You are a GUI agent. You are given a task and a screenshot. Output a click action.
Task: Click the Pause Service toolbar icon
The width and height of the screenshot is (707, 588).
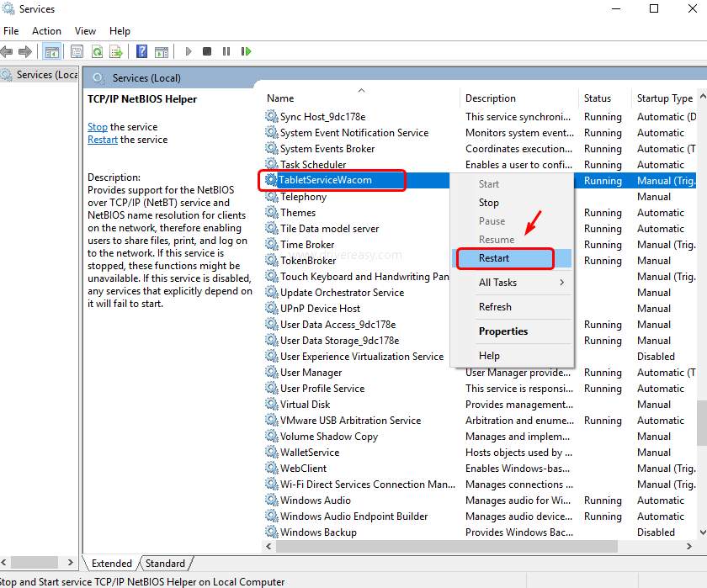227,51
